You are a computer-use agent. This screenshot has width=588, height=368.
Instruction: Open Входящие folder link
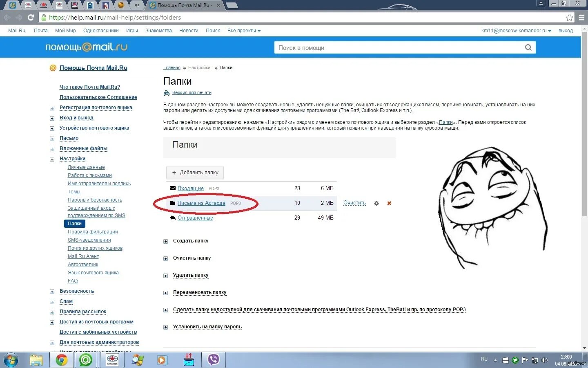pyautogui.click(x=190, y=188)
